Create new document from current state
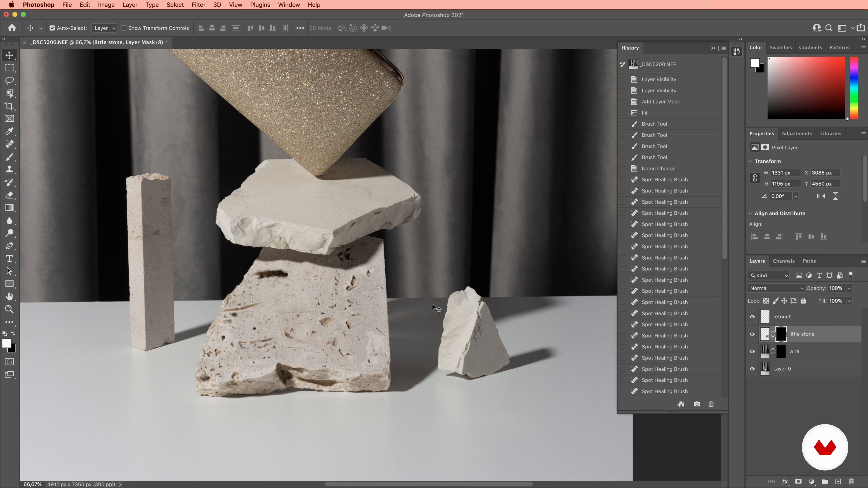Image resolution: width=868 pixels, height=488 pixels. 681,404
